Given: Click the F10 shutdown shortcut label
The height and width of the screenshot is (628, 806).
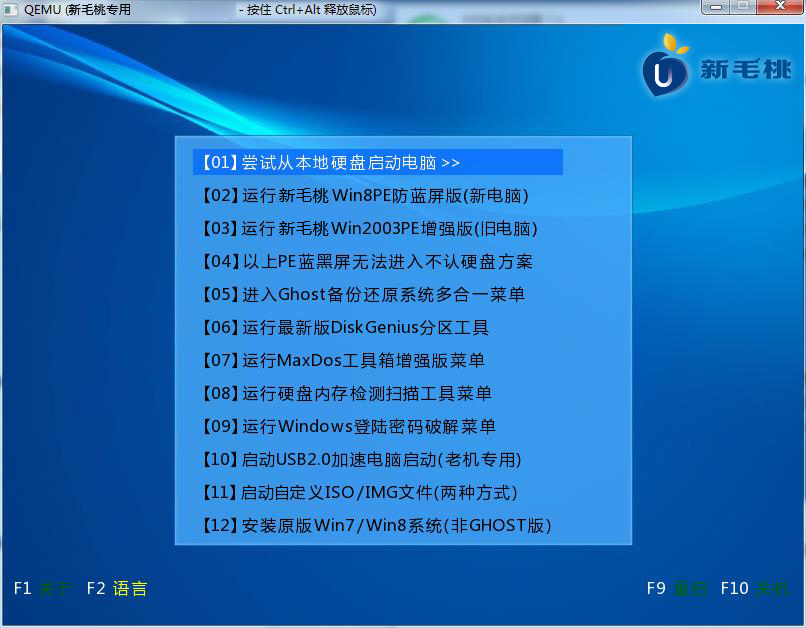Looking at the screenshot, I should click(x=754, y=588).
